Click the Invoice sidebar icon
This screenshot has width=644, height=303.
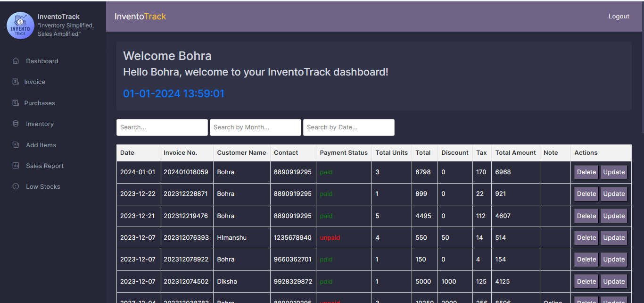click(16, 82)
